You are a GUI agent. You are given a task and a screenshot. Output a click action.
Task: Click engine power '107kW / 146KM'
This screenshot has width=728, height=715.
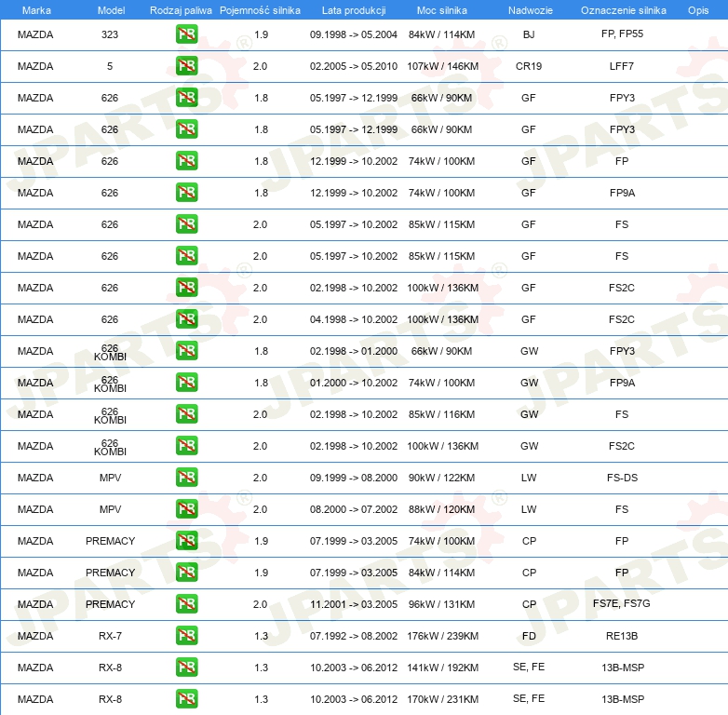pyautogui.click(x=442, y=66)
